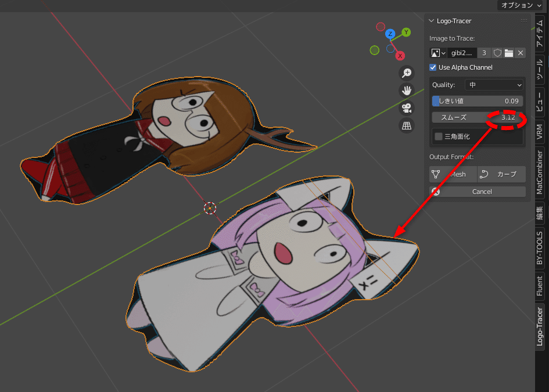
Task: Toggle camera view icon
Action: coord(407,108)
